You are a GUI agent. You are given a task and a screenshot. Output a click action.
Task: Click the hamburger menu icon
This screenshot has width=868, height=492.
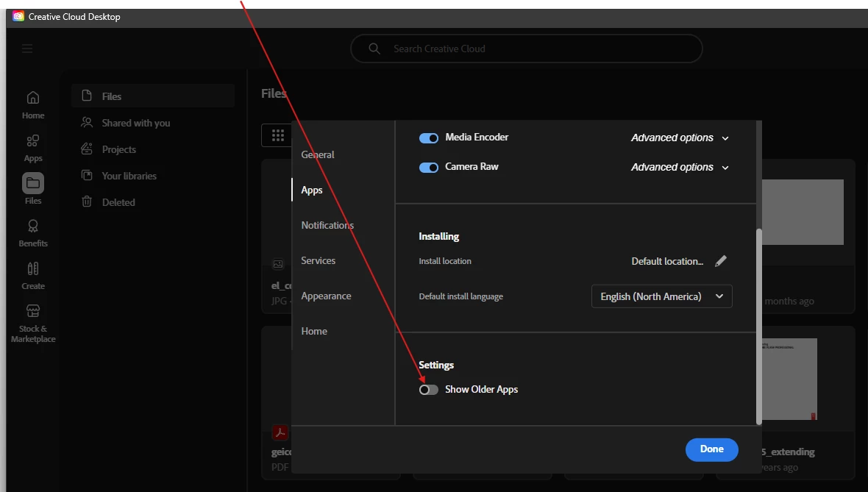(27, 49)
